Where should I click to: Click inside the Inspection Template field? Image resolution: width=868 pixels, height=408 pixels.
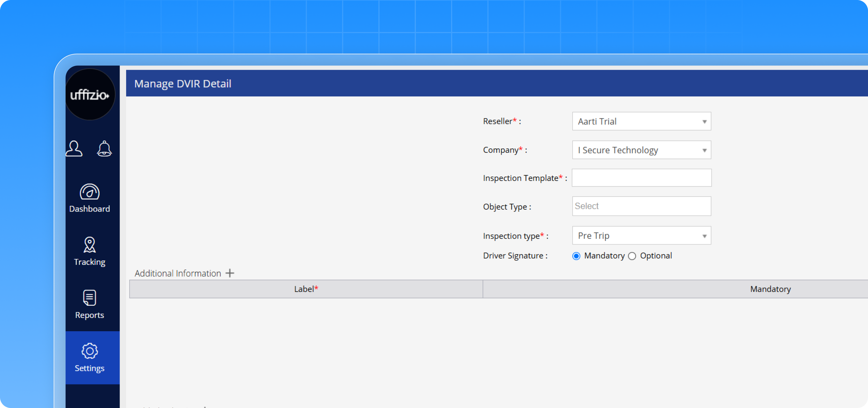pyautogui.click(x=641, y=178)
